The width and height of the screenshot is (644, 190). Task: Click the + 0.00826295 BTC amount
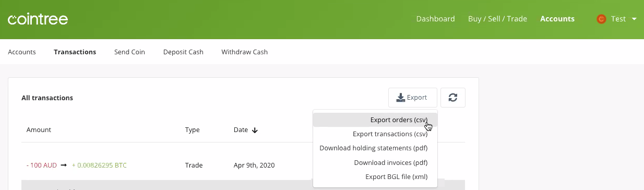(99, 165)
